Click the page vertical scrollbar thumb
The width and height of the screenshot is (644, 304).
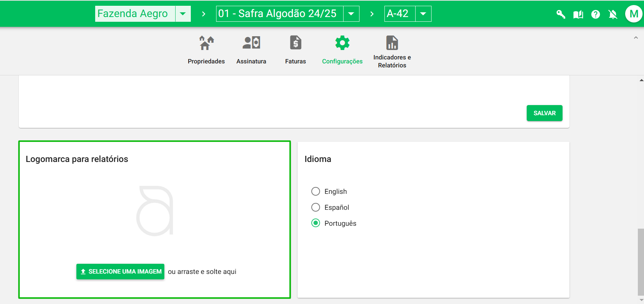[641, 262]
